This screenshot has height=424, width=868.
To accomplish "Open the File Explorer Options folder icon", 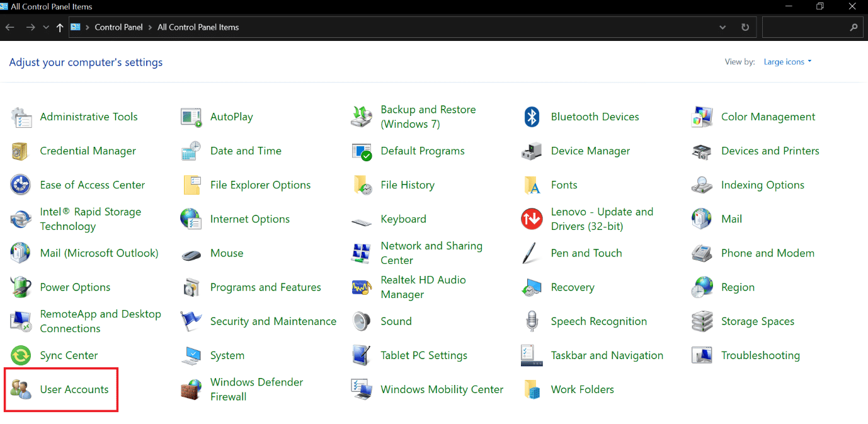I will (x=191, y=185).
